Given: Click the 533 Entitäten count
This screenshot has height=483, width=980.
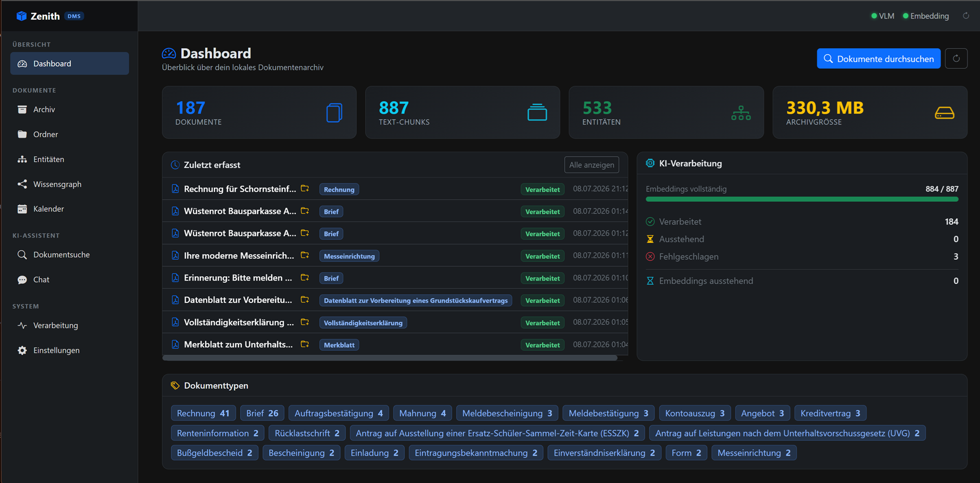Looking at the screenshot, I should (x=597, y=108).
